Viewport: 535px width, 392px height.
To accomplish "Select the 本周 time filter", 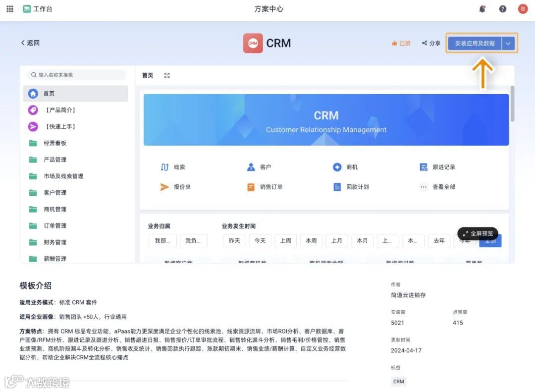I will coord(311,241).
